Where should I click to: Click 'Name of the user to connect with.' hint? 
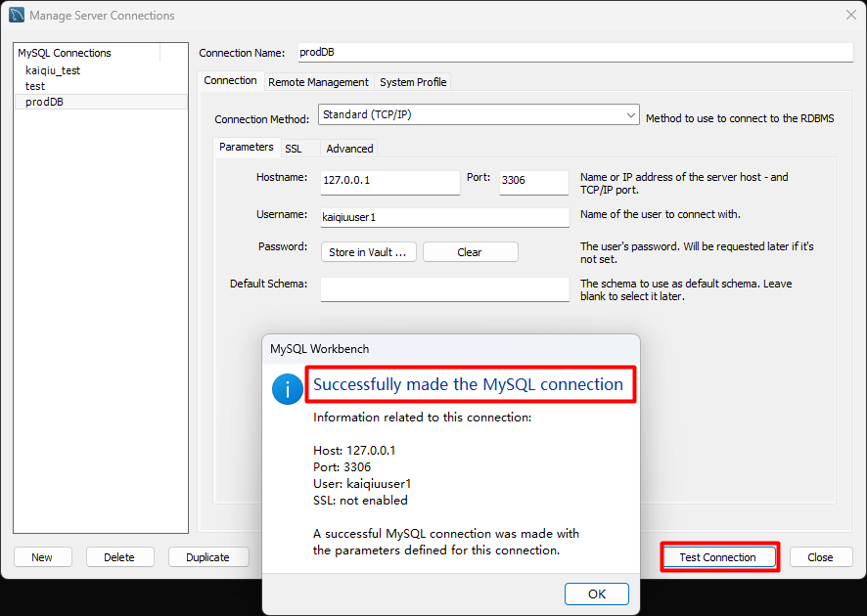[661, 214]
